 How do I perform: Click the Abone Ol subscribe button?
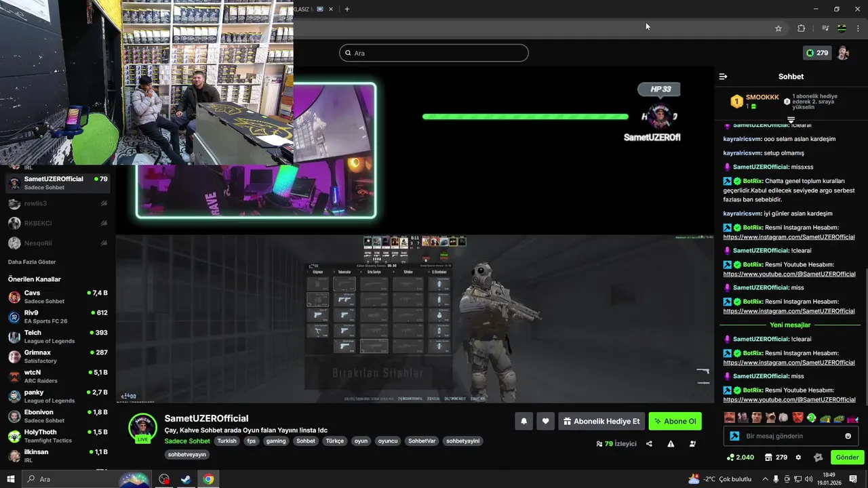(x=675, y=422)
